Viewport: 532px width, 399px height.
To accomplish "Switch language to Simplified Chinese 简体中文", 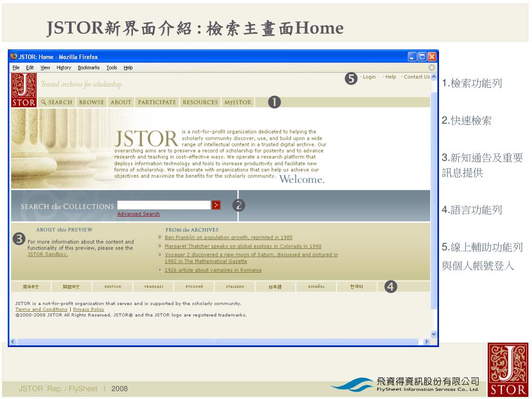I will tap(31, 287).
